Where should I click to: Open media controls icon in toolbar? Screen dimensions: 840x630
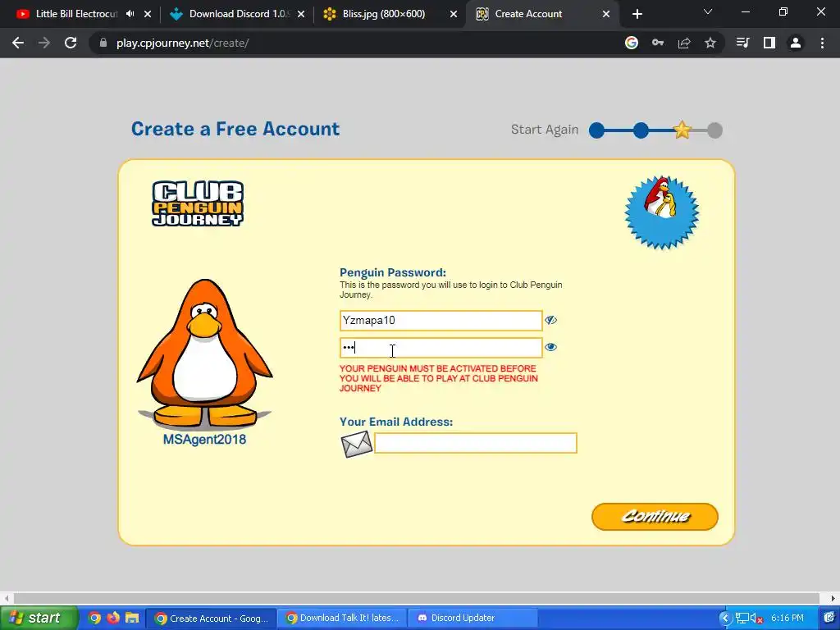743,43
